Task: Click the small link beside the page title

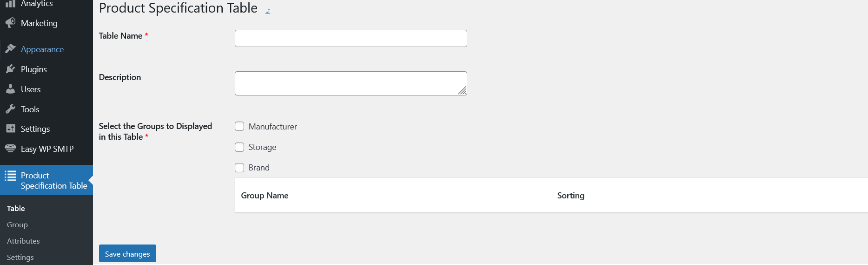Action: coord(268,11)
